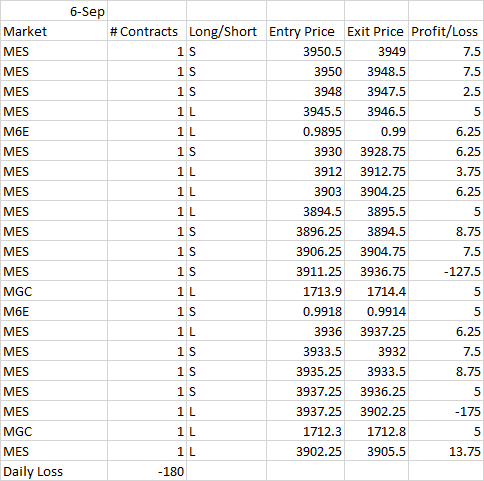Click the exit price 0.9914 cell
This screenshot has width=484, height=481.
pos(376,311)
